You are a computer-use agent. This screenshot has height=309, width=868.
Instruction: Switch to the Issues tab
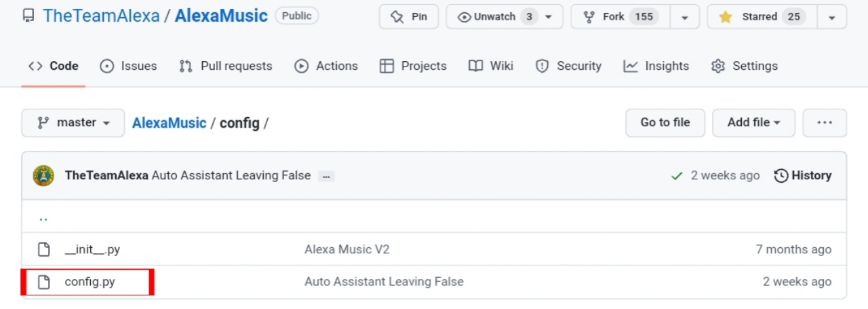coord(128,66)
